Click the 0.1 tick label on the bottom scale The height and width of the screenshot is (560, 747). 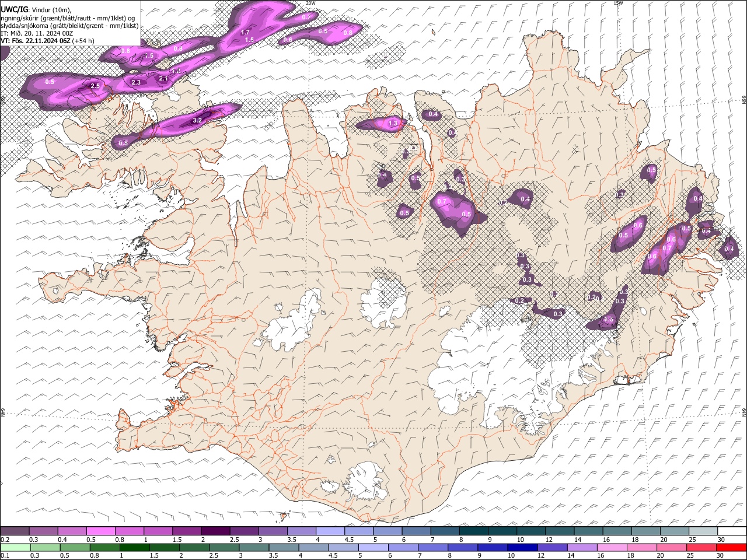tap(5, 556)
